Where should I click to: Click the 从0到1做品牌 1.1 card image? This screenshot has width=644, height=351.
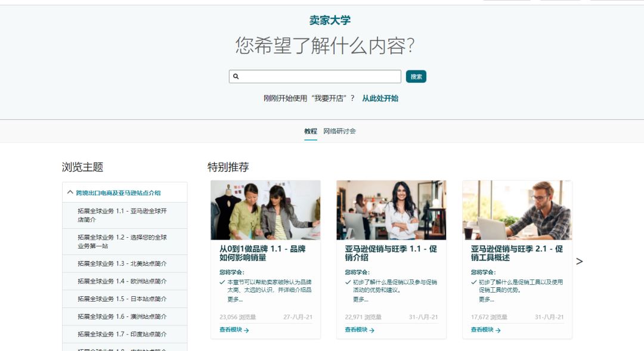[x=265, y=210]
